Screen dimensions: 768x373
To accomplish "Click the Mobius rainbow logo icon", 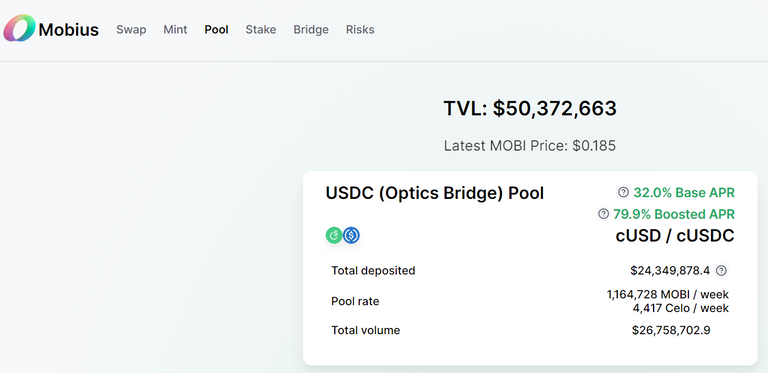I will pyautogui.click(x=20, y=28).
